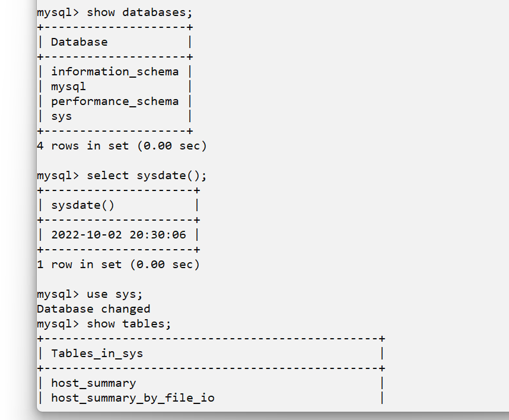Click the 'Database' column header
509x420 pixels.
coord(79,42)
